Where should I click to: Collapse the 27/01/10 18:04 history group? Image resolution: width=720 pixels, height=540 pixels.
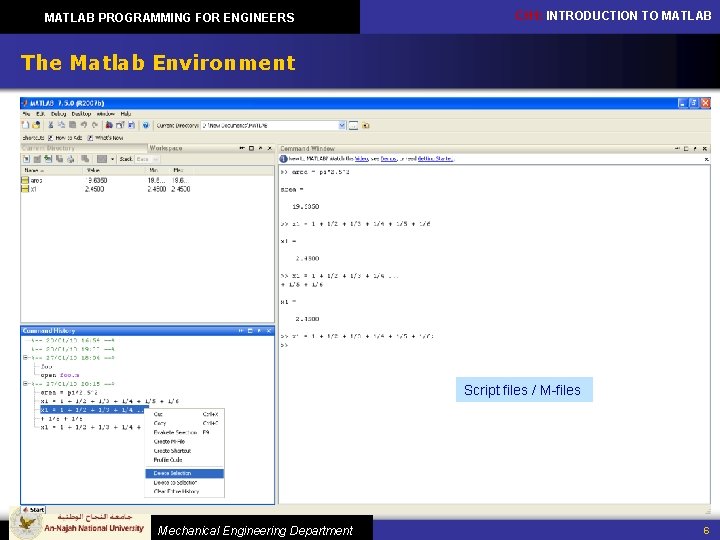coord(26,358)
